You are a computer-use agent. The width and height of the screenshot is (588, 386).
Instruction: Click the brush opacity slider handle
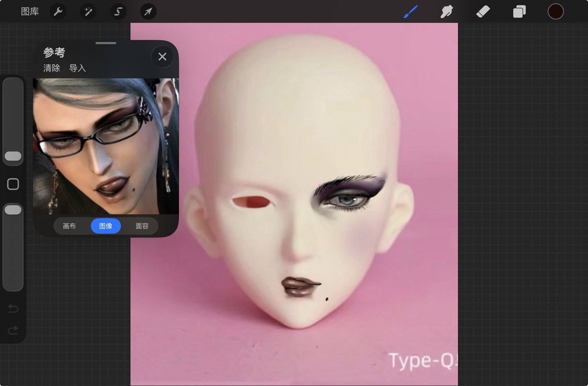click(13, 210)
